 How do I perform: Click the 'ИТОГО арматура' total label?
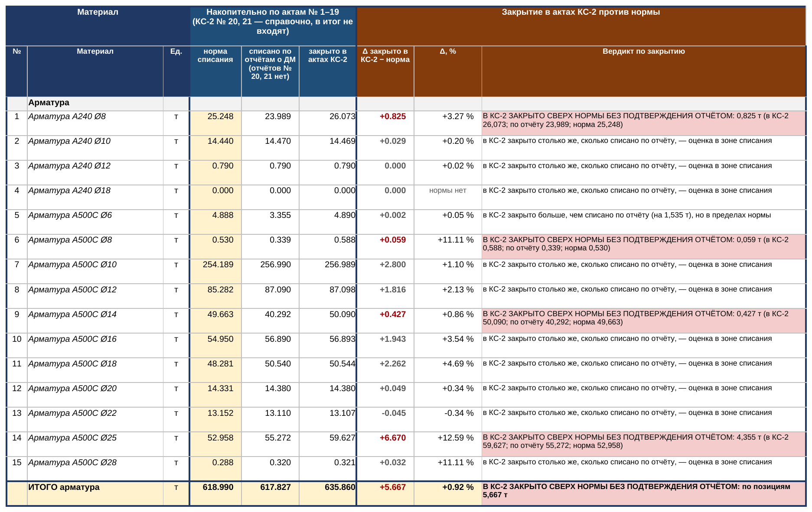click(x=95, y=493)
